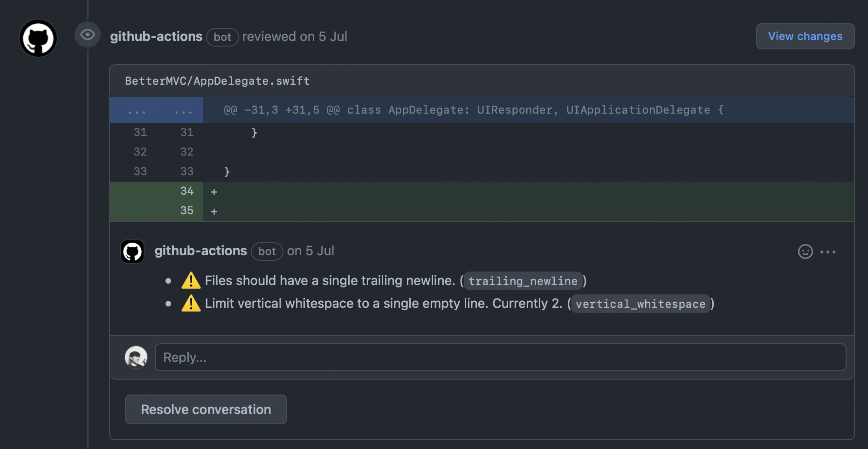Select added line number 35 in the diff

[186, 211]
